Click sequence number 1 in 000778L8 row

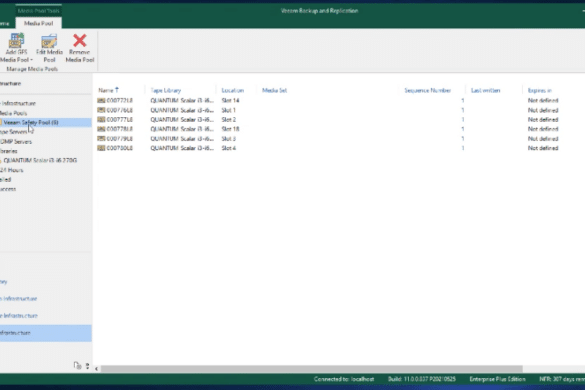[463, 129]
